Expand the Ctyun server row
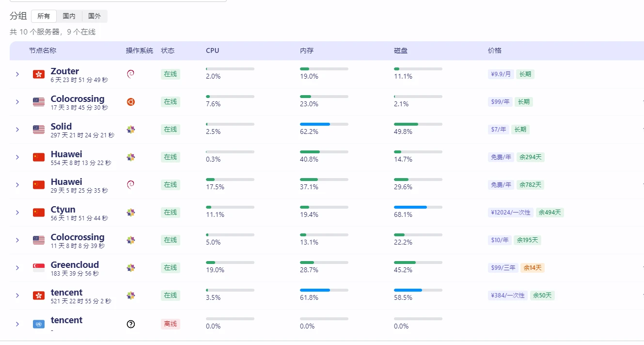Screen dimensions: 644x345 pos(17,213)
